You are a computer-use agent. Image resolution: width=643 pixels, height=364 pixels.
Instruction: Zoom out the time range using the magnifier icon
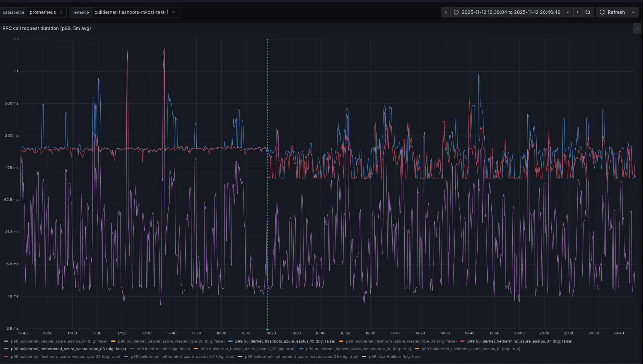[x=588, y=12]
